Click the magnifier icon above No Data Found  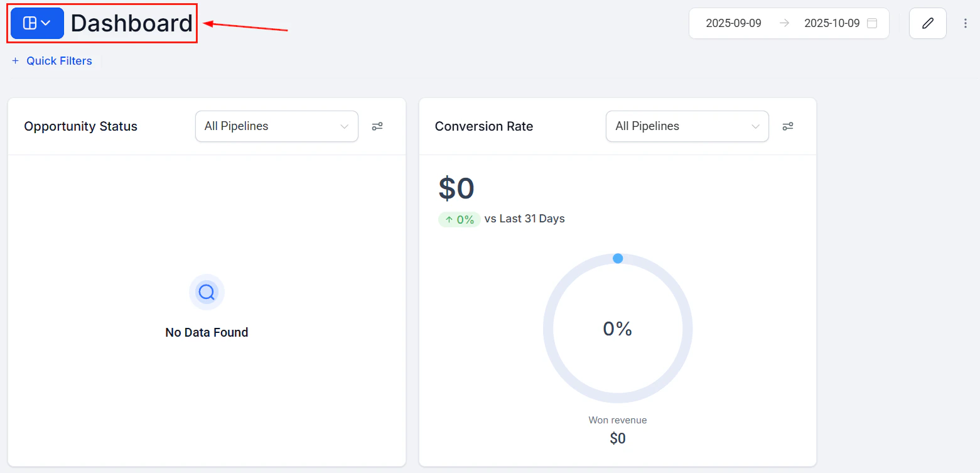[207, 292]
